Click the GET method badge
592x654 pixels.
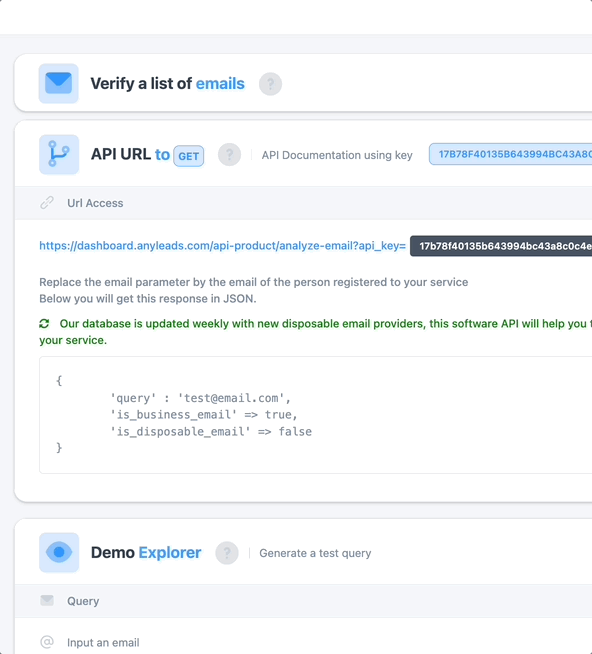[x=189, y=156]
